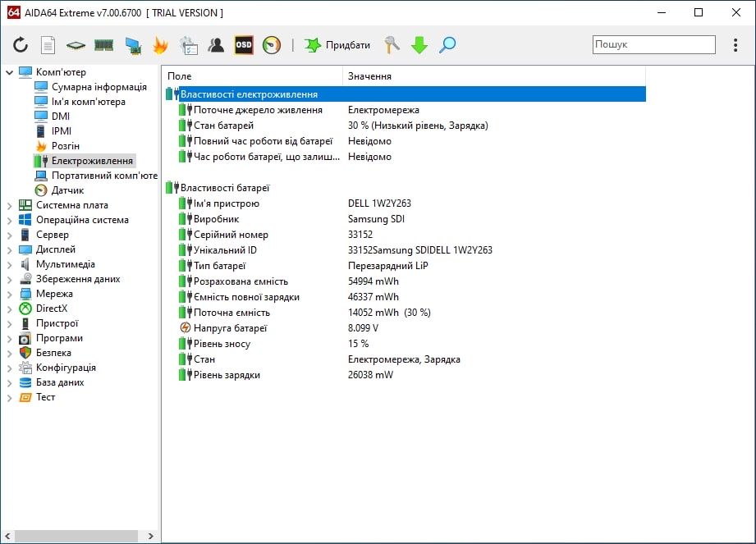Expand the DirectX node
Image resolution: width=756 pixels, height=544 pixels.
(9, 309)
